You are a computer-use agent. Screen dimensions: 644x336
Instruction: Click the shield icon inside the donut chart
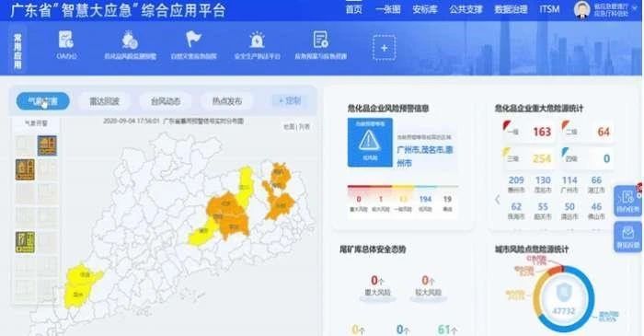point(563,292)
